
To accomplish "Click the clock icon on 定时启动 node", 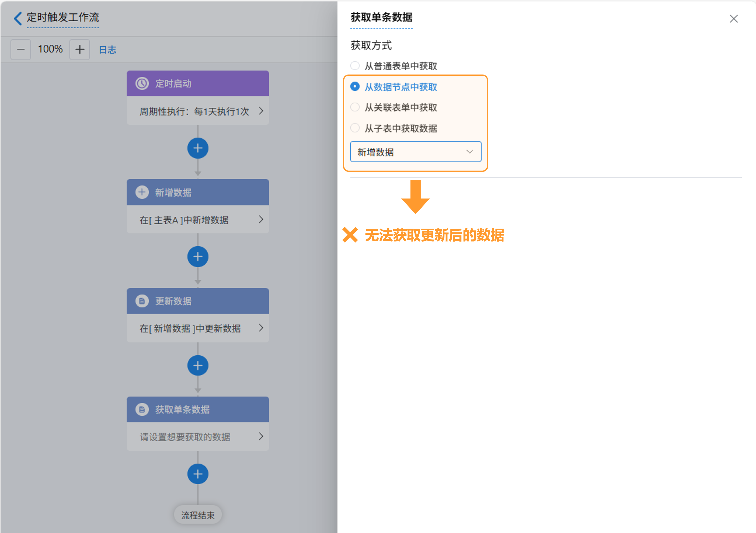I will pos(142,84).
